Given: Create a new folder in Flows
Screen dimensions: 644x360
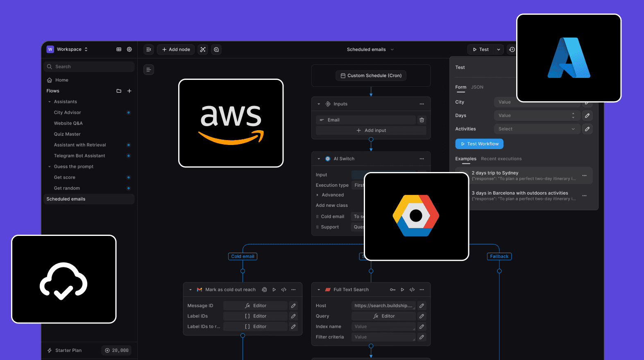Looking at the screenshot, I should click(x=119, y=91).
